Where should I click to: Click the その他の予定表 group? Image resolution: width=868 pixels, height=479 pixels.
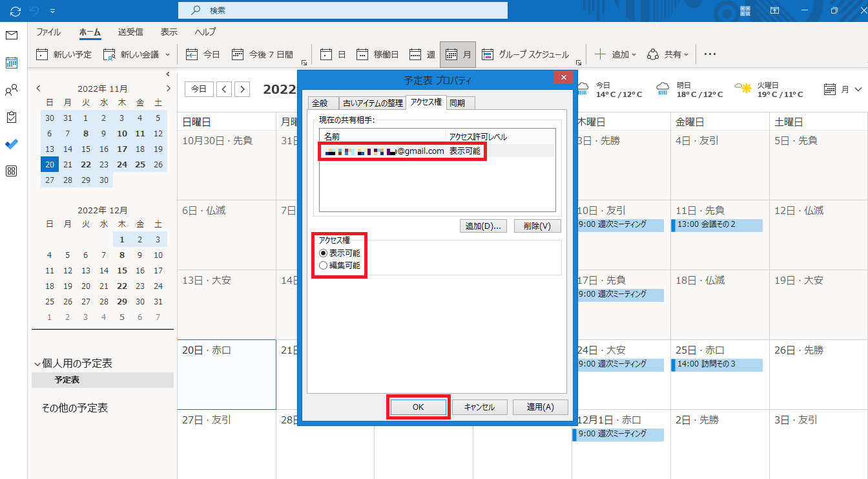click(74, 408)
